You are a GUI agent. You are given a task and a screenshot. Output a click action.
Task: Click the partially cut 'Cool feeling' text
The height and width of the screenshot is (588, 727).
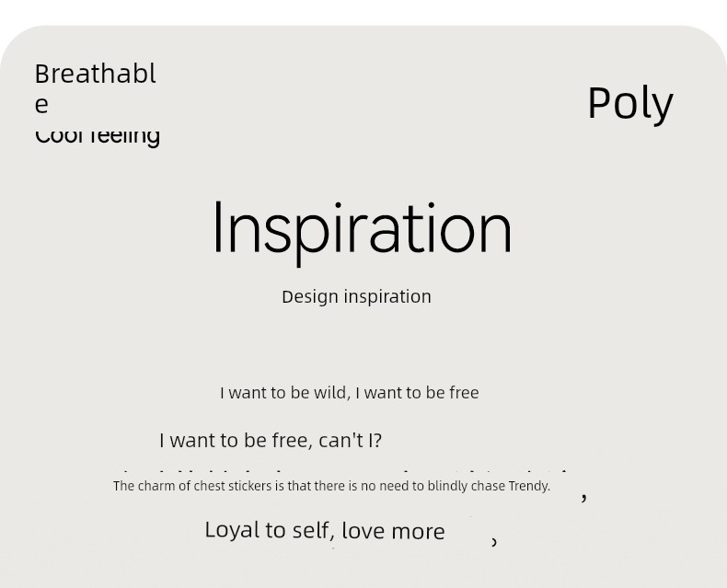pyautogui.click(x=98, y=138)
